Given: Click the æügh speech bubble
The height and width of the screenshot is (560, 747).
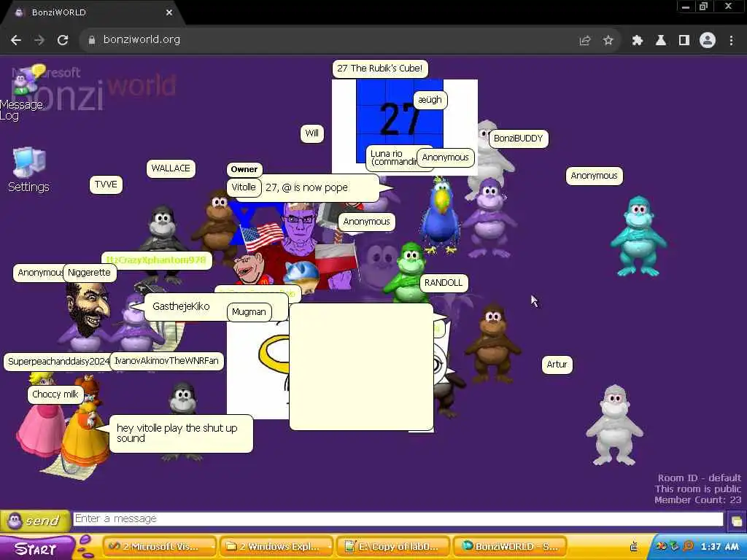Looking at the screenshot, I should pyautogui.click(x=430, y=100).
